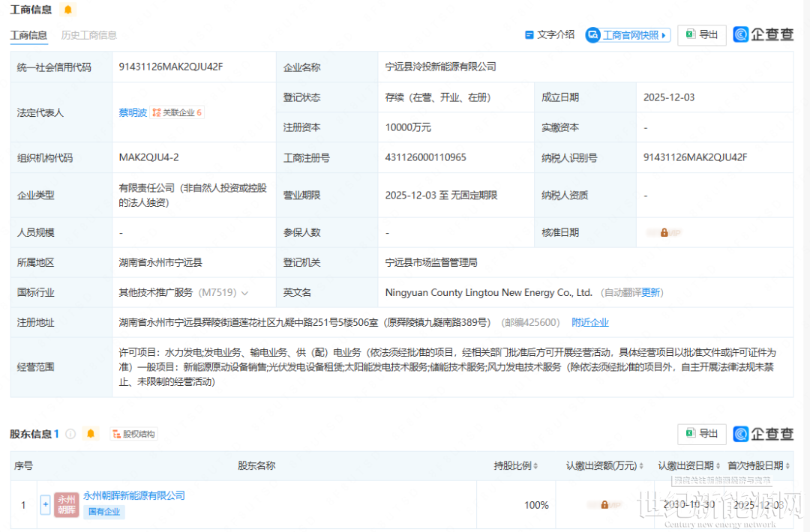Export business info with top 导出 button

click(701, 34)
